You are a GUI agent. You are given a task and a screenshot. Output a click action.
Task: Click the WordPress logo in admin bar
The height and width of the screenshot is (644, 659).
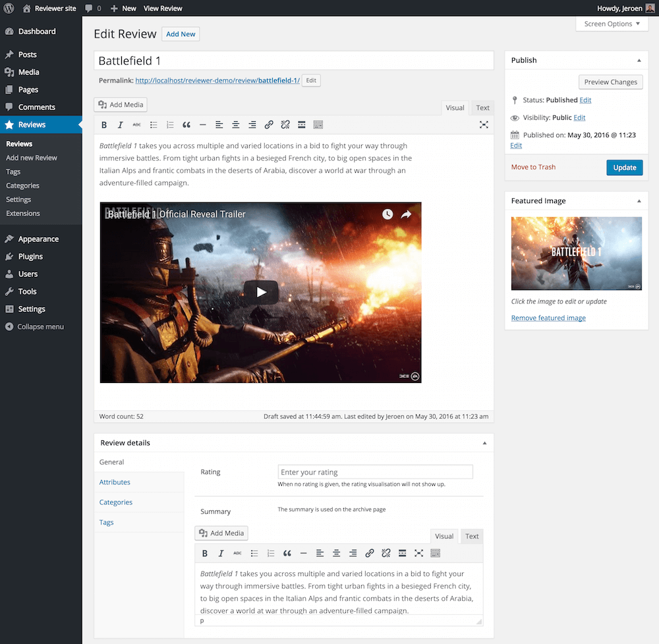point(9,8)
